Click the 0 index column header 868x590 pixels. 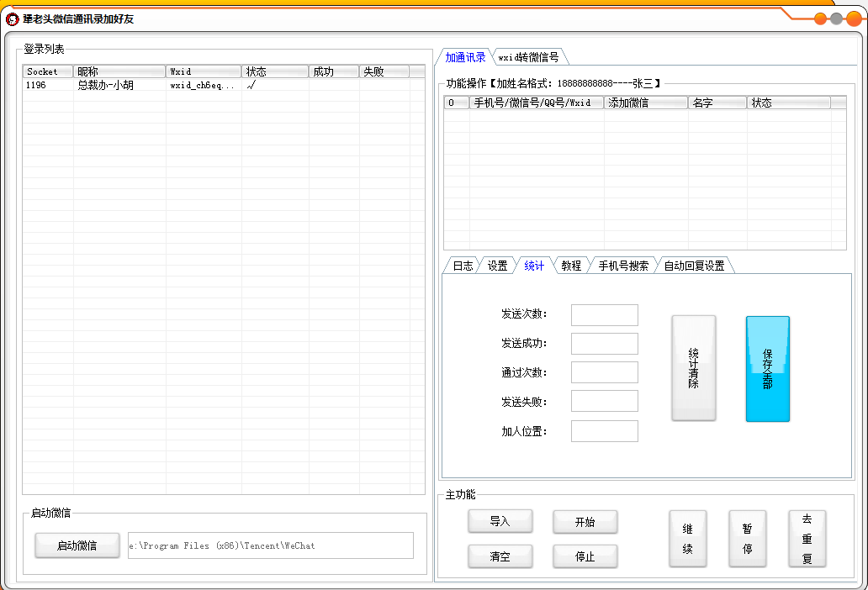[457, 103]
